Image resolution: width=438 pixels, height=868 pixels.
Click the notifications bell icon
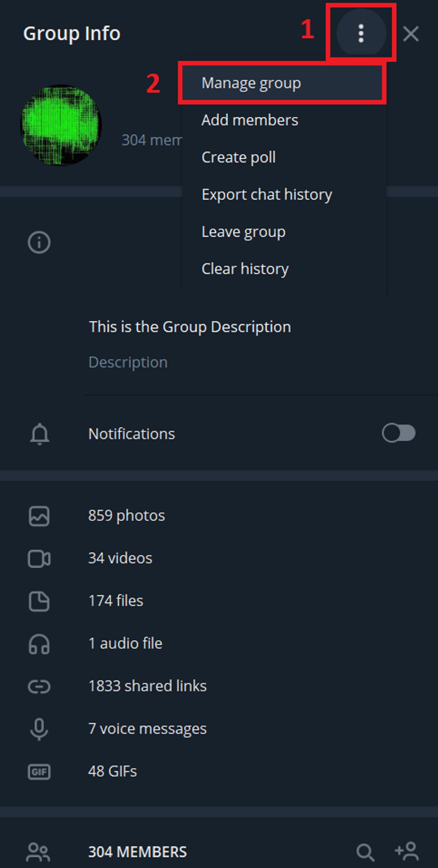pos(39,434)
